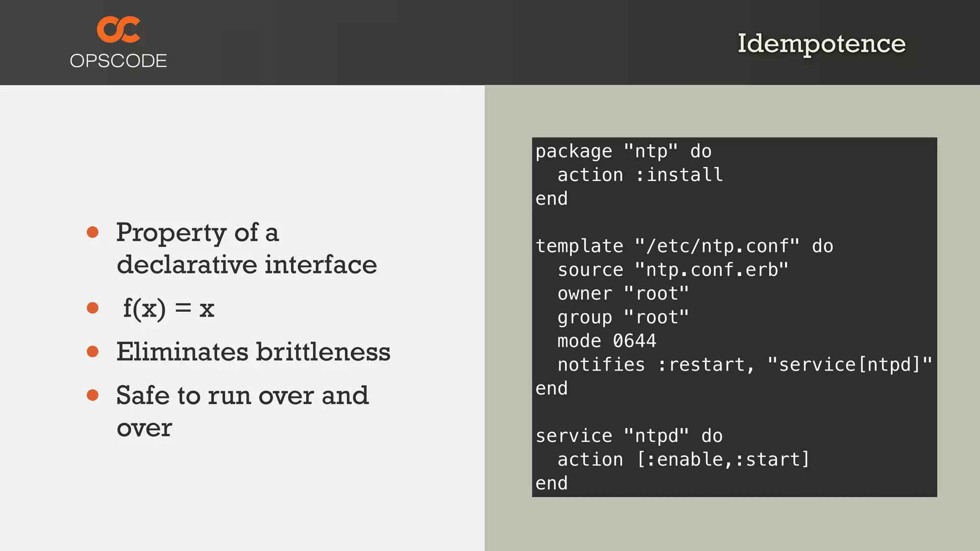Click the 'end' line after 'notifies :restart'
The width and height of the screenshot is (980, 551).
pos(551,389)
